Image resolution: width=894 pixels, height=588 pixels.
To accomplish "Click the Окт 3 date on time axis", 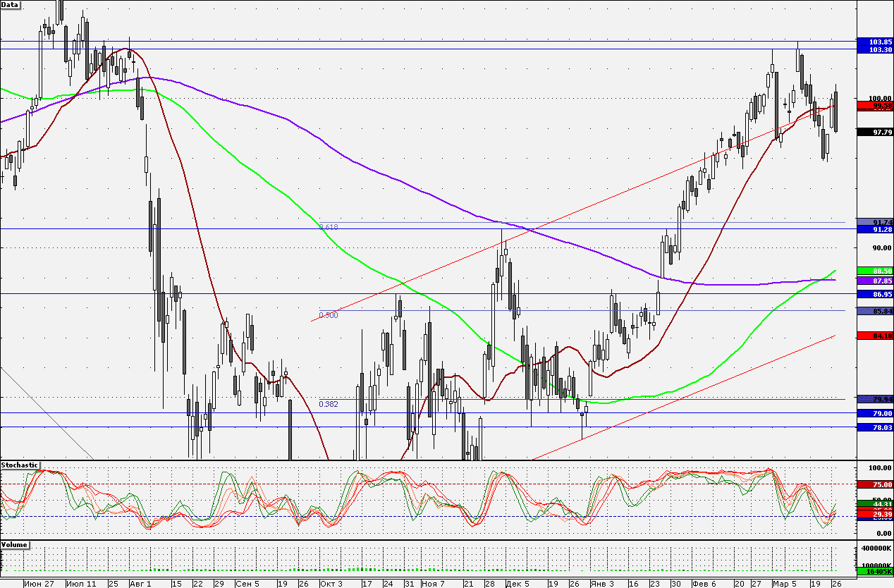I will click(331, 584).
